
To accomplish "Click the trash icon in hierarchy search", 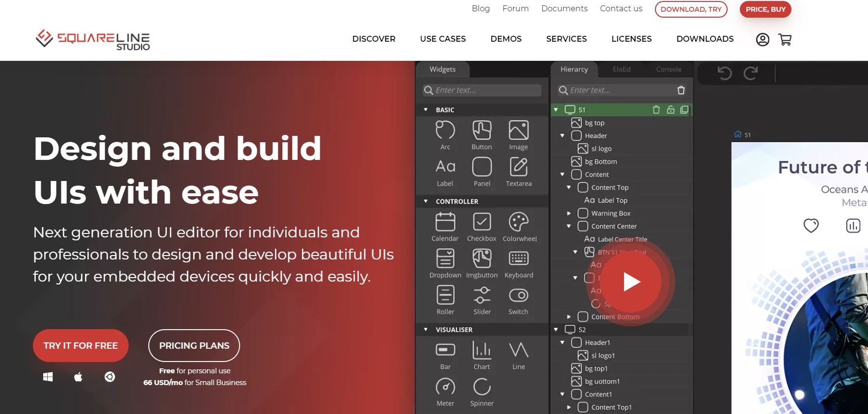I will (681, 90).
